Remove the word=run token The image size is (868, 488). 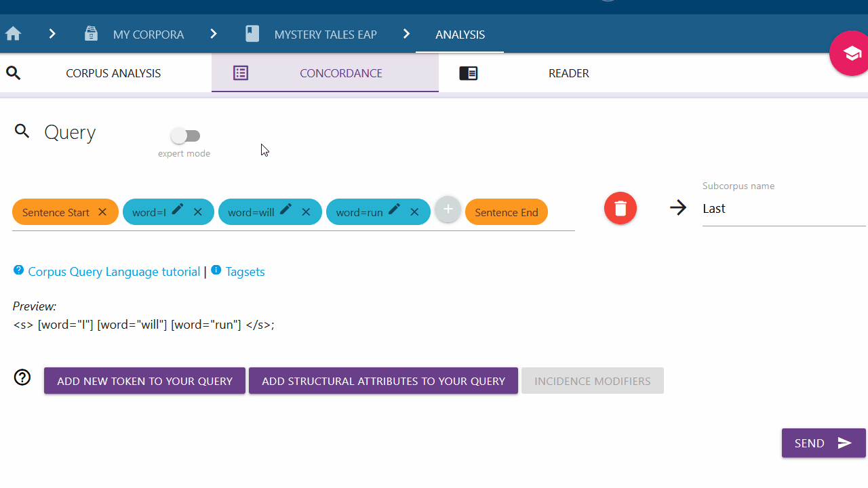(414, 212)
